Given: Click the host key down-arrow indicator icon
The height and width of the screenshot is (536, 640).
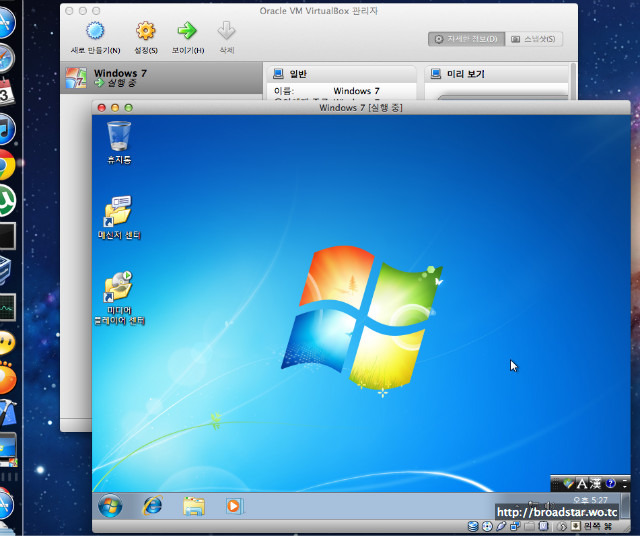Looking at the screenshot, I should click(576, 527).
